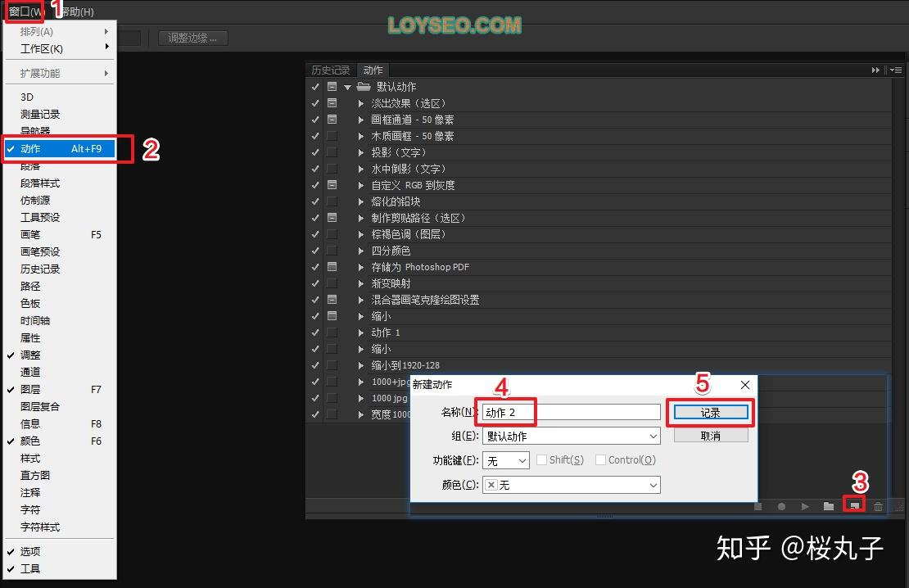The width and height of the screenshot is (909, 588).
Task: Collapse the 默认动作 set triangle
Action: (x=348, y=87)
